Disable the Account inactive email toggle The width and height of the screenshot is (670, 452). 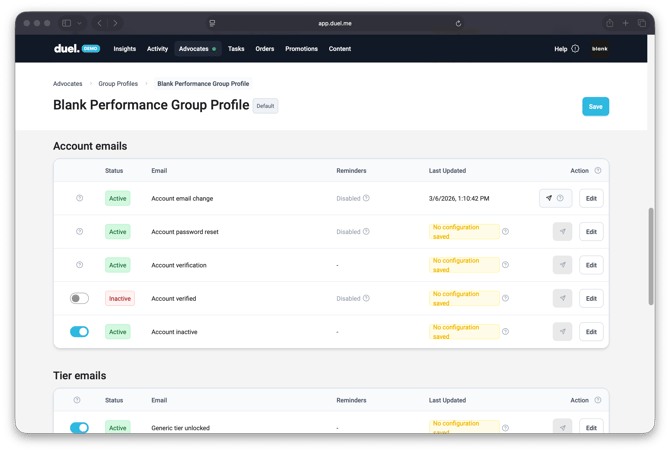(79, 331)
